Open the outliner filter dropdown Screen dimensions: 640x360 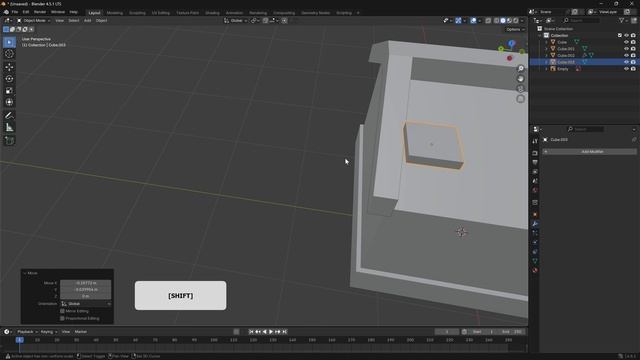click(623, 20)
